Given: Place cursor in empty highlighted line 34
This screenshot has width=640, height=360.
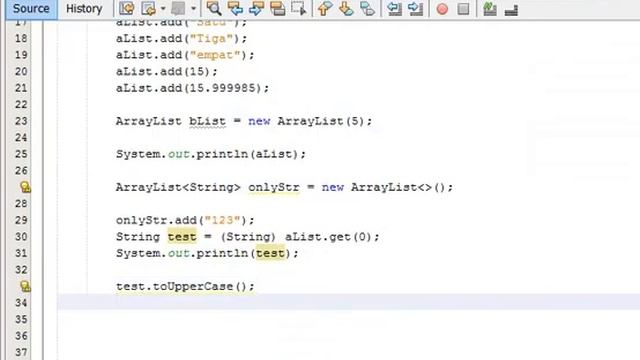Looking at the screenshot, I should pyautogui.click(x=349, y=302).
